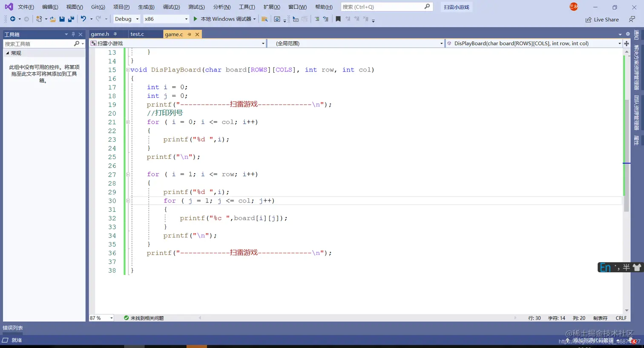Image resolution: width=644 pixels, height=348 pixels.
Task: Click the Navigate Forward arrow icon
Action: [26, 19]
